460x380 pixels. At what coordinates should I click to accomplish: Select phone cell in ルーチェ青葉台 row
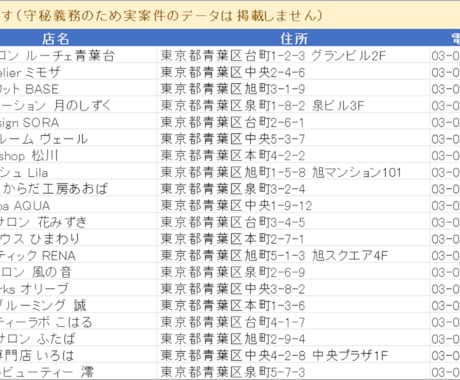[445, 55]
